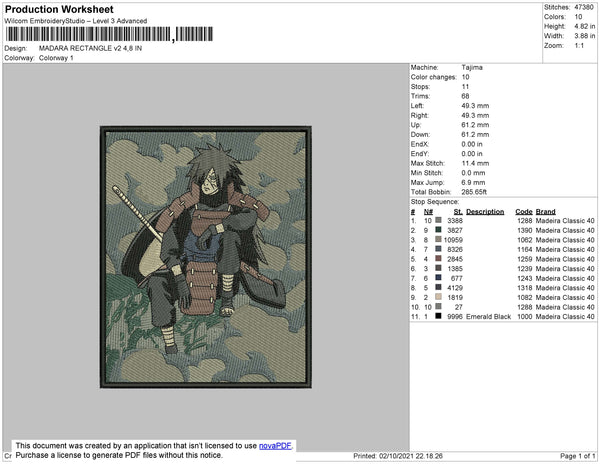Image resolution: width=600 pixels, height=464 pixels.
Task: Click the 'Description' column header
Action: click(x=485, y=212)
